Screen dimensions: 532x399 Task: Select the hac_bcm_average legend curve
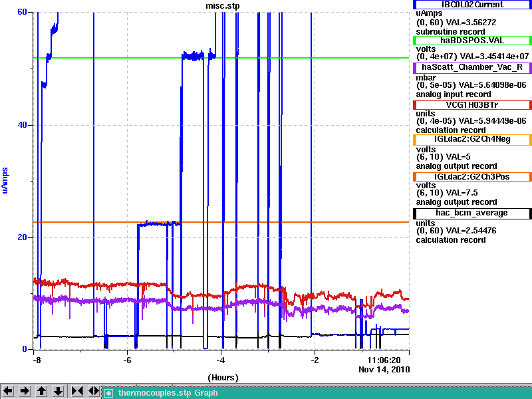click(472, 213)
